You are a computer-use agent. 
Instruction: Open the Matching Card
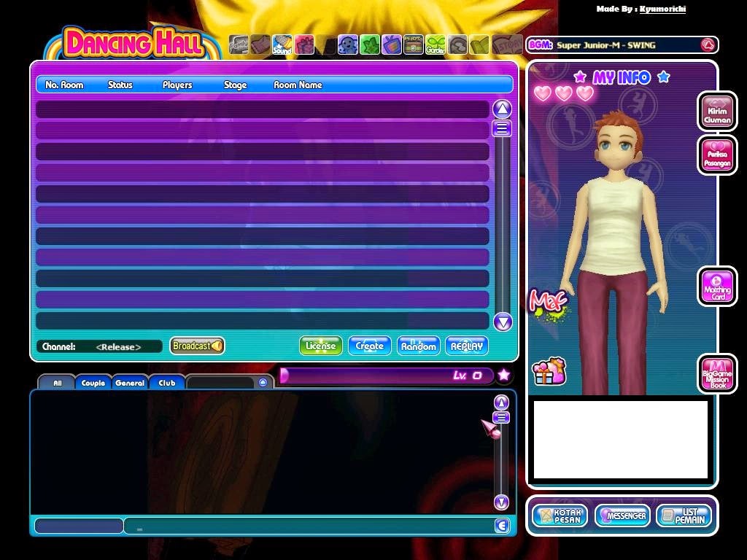pyautogui.click(x=717, y=286)
